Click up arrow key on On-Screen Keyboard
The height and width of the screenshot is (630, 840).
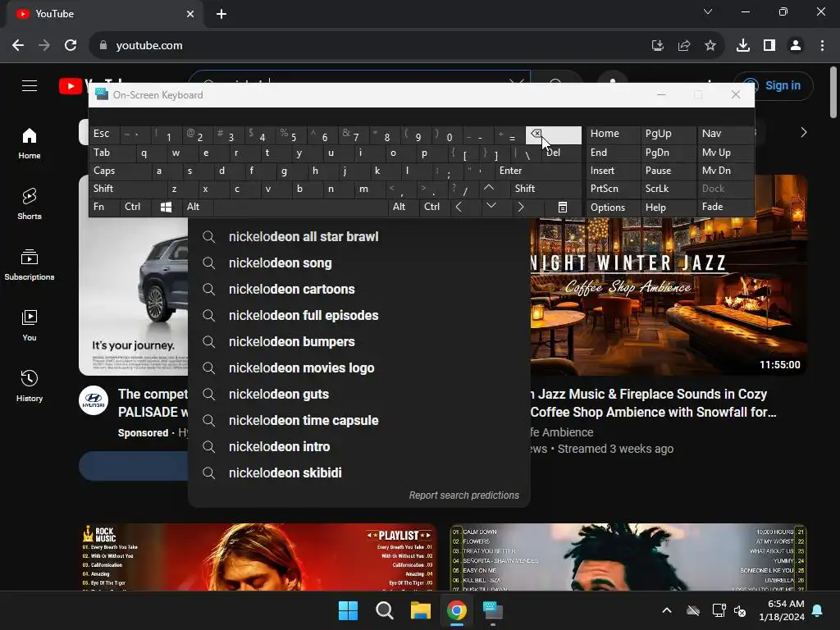(489, 189)
